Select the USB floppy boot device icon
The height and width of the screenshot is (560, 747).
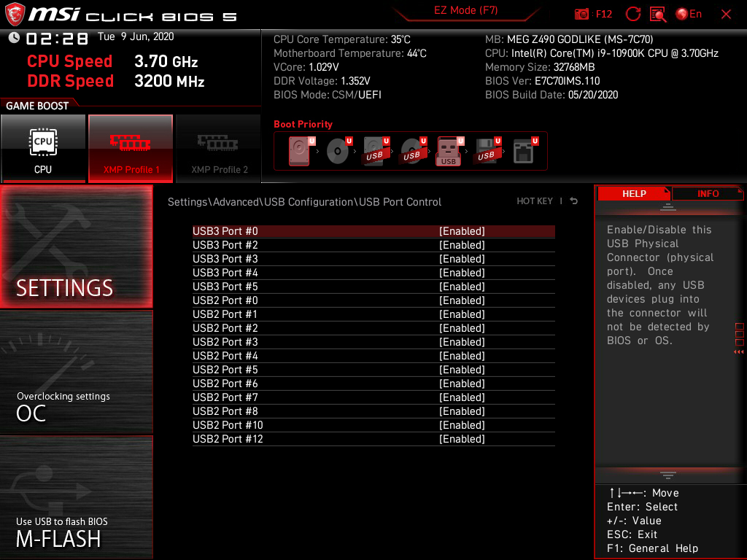coord(487,152)
